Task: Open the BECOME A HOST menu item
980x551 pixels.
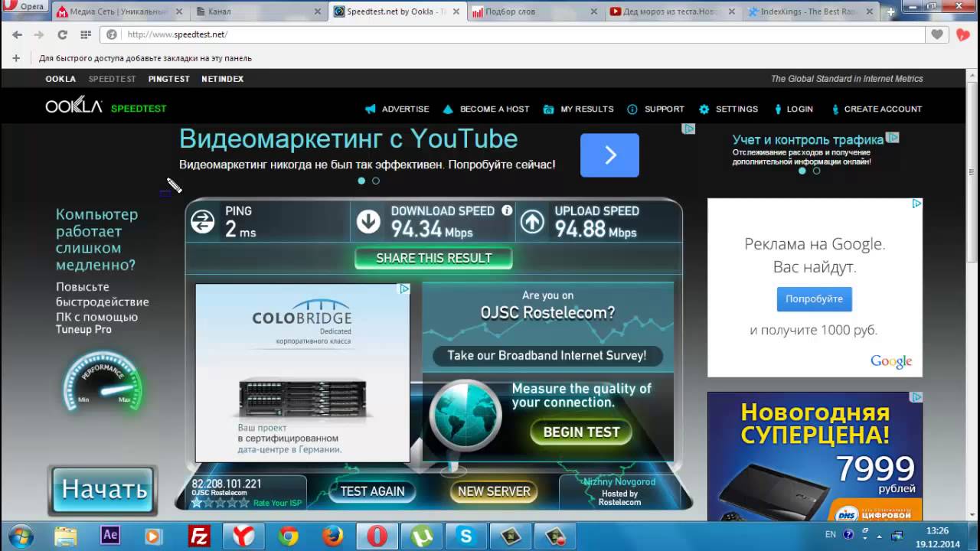Action: pos(485,109)
